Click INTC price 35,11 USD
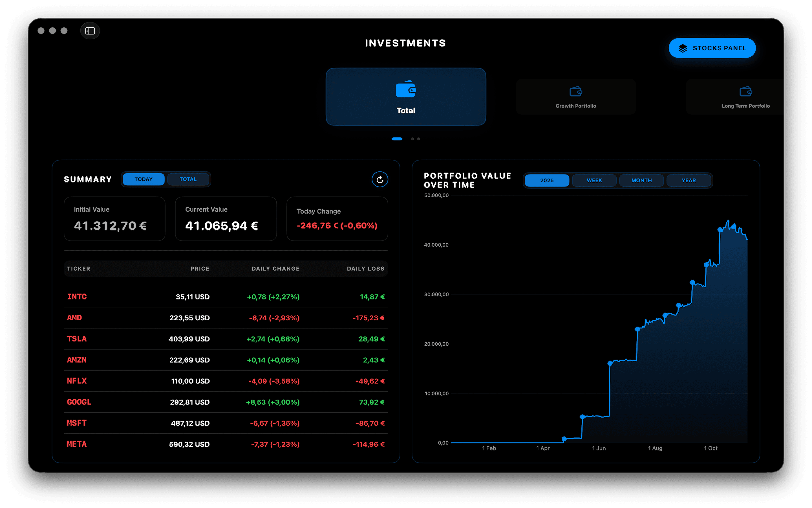Viewport: 812px width, 508px height. tap(193, 297)
